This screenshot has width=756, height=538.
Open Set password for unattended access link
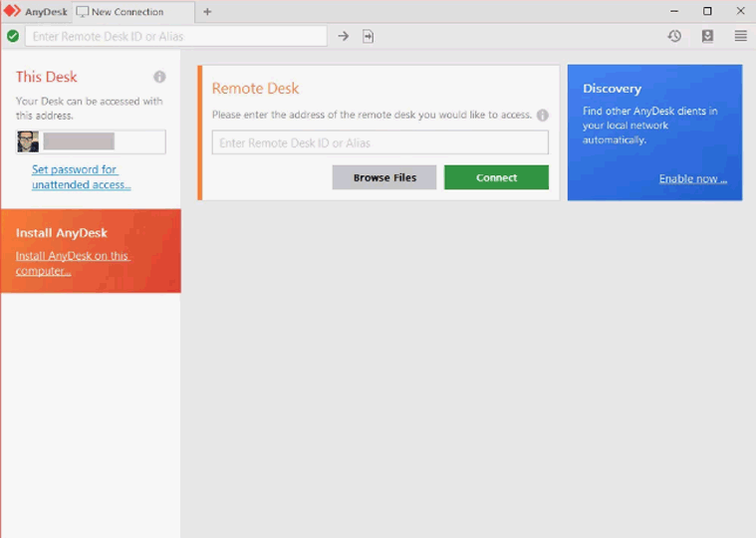click(81, 177)
